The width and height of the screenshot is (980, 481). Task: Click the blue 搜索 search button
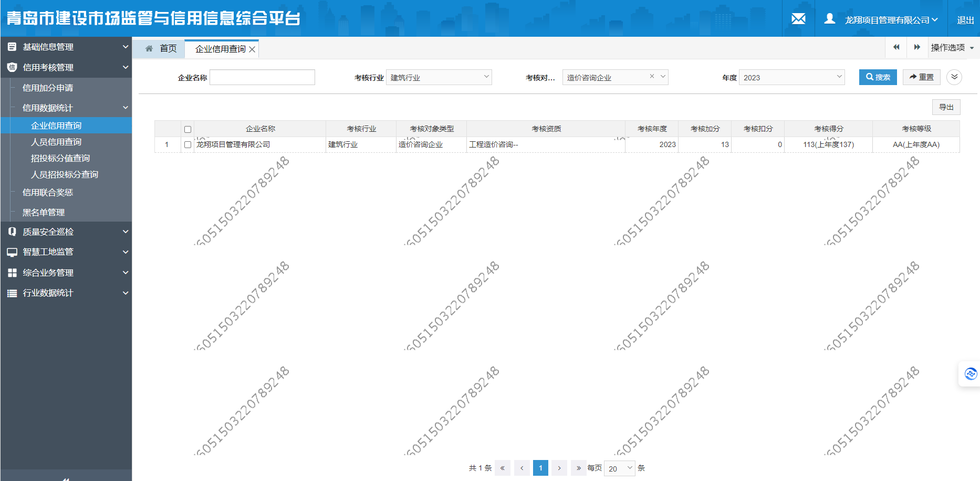878,77
